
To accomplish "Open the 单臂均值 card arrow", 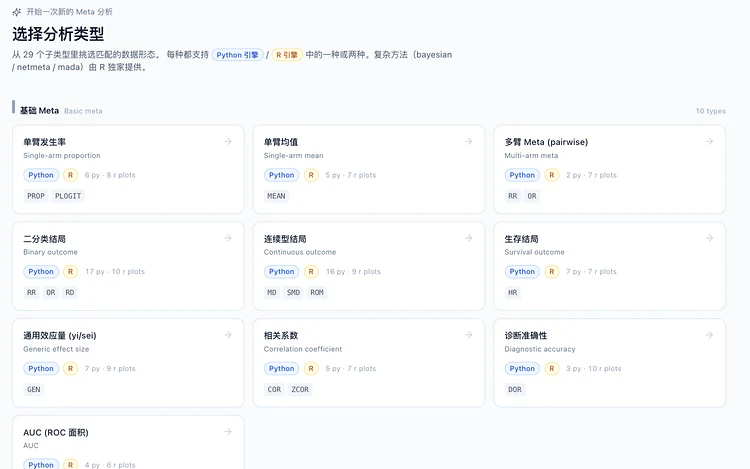I will click(x=469, y=142).
